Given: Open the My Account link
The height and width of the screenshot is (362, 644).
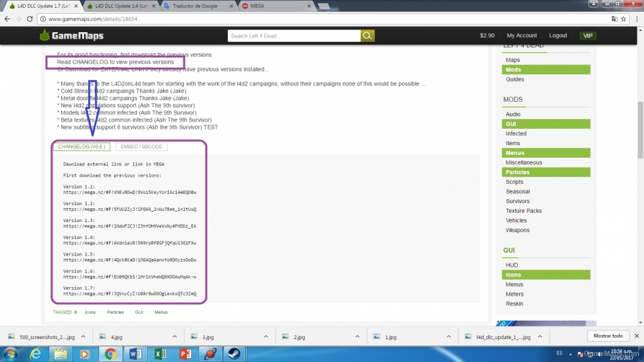Looking at the screenshot, I should 522,35.
